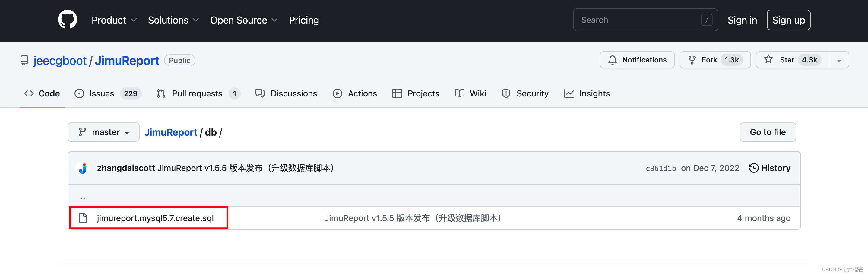Open the Security tab
The image size is (868, 275).
click(x=525, y=93)
